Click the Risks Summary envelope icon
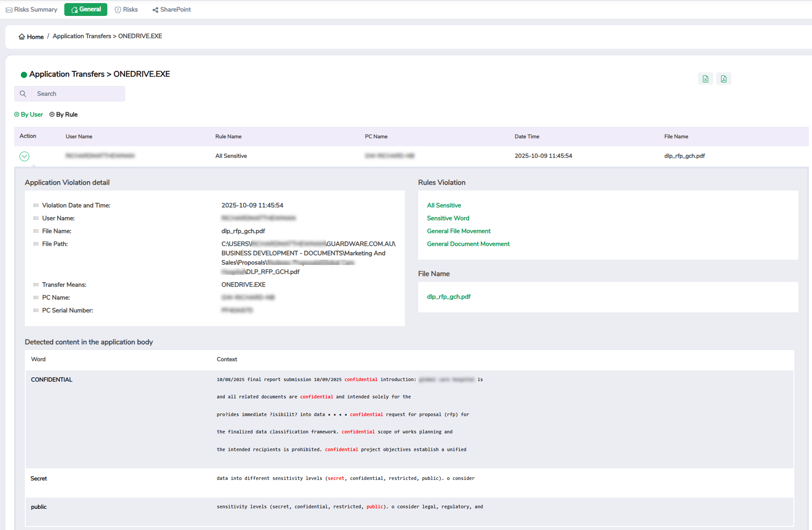This screenshot has height=530, width=812. click(x=9, y=10)
